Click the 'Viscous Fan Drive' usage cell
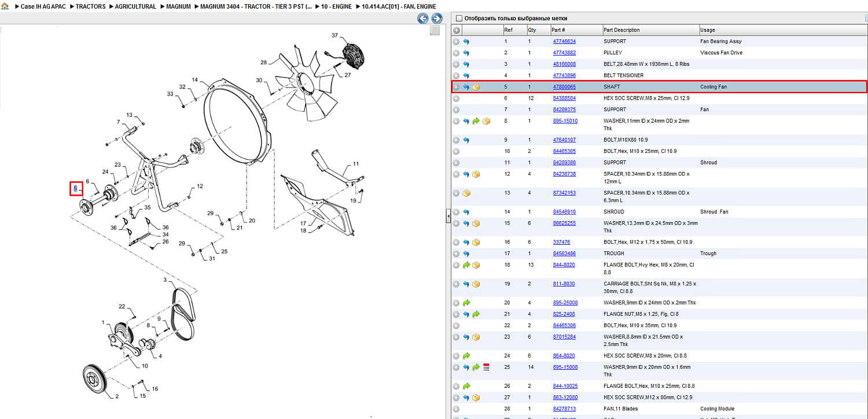This screenshot has height=419, width=868. click(x=721, y=53)
